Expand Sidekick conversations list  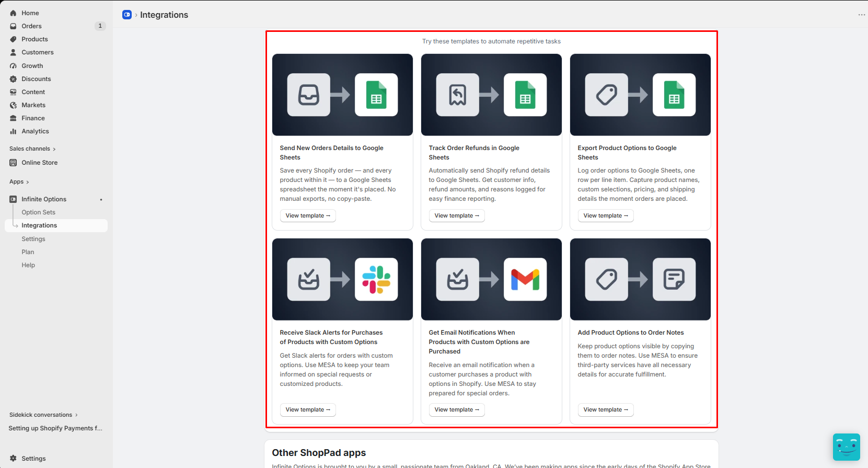tap(43, 415)
